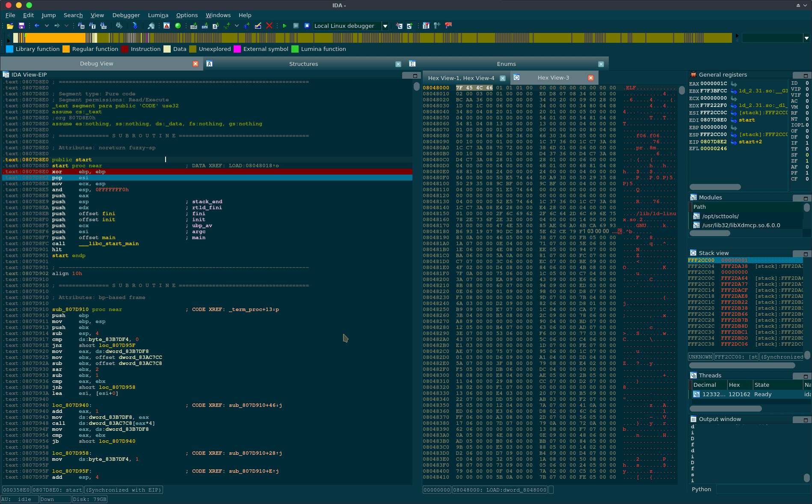Click the DATA toolbar icon
The image size is (812, 504).
205,26
